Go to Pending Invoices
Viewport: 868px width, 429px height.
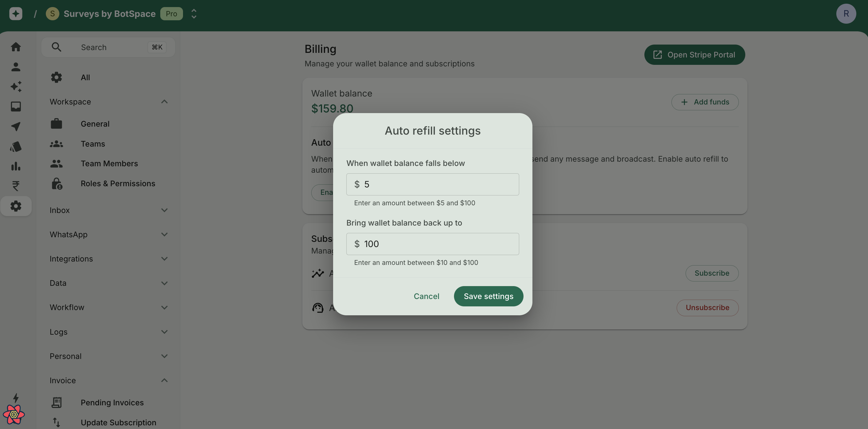pos(112,402)
